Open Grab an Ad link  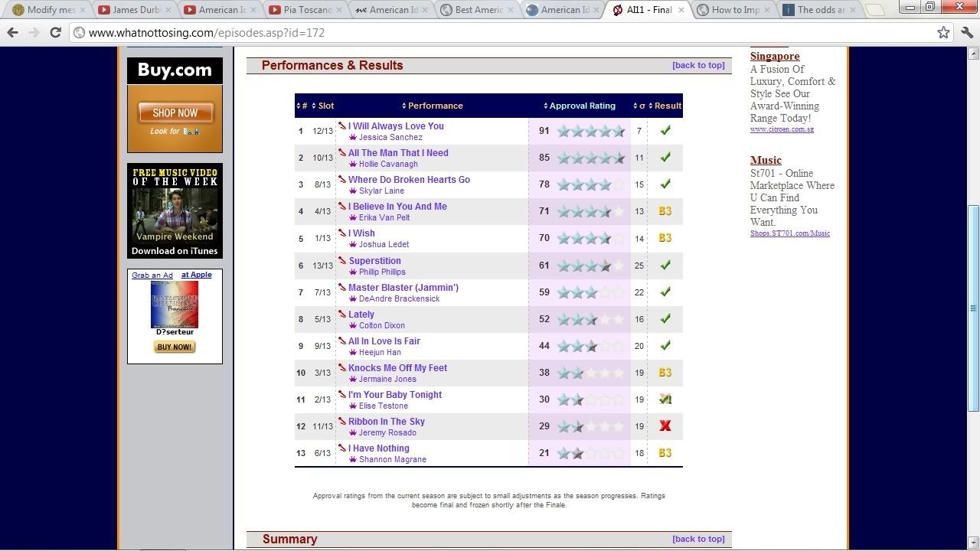point(152,275)
